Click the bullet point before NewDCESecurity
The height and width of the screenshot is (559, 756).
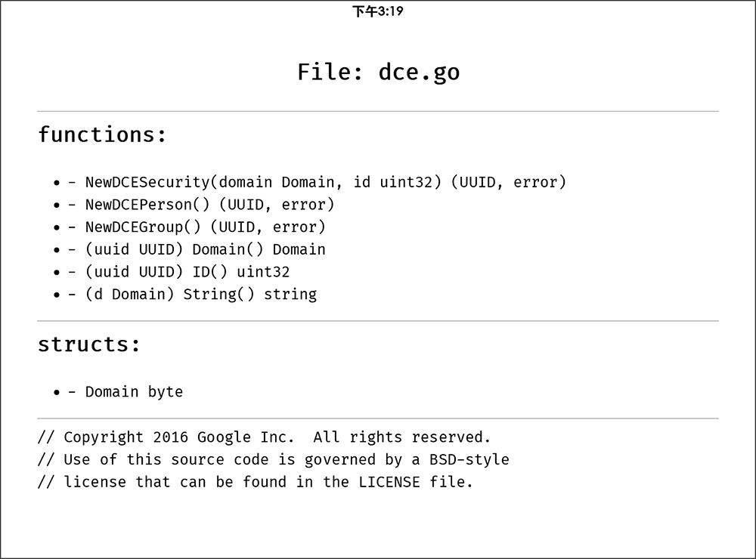57,183
